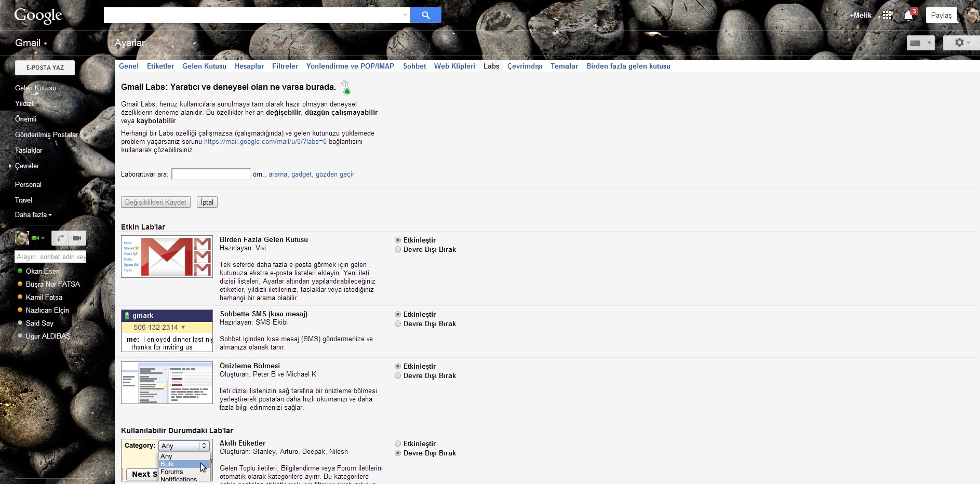Open Gelen Kutusu in the left sidebar
980x484 pixels.
(35, 88)
